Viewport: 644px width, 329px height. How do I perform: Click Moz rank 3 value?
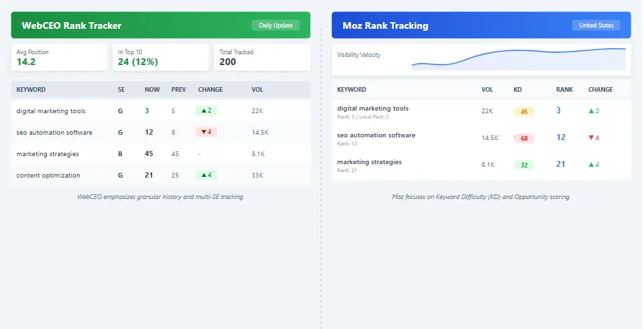pos(559,111)
